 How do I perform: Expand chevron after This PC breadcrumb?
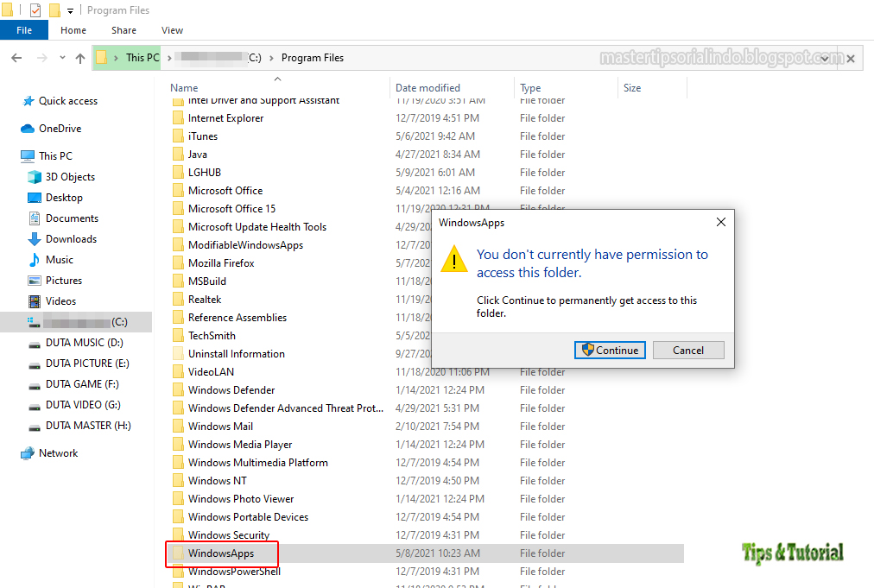pyautogui.click(x=169, y=58)
